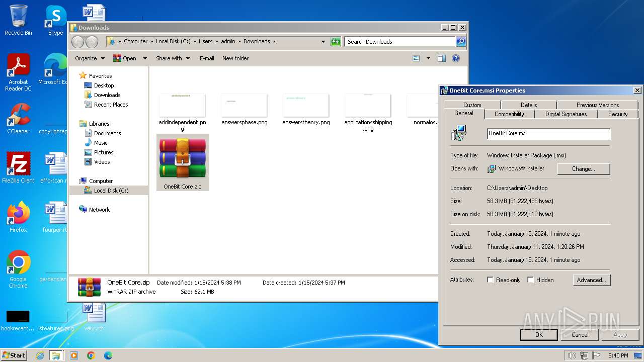Select the answersphase.png file
Viewport: 644px width, 362px height.
(x=245, y=110)
